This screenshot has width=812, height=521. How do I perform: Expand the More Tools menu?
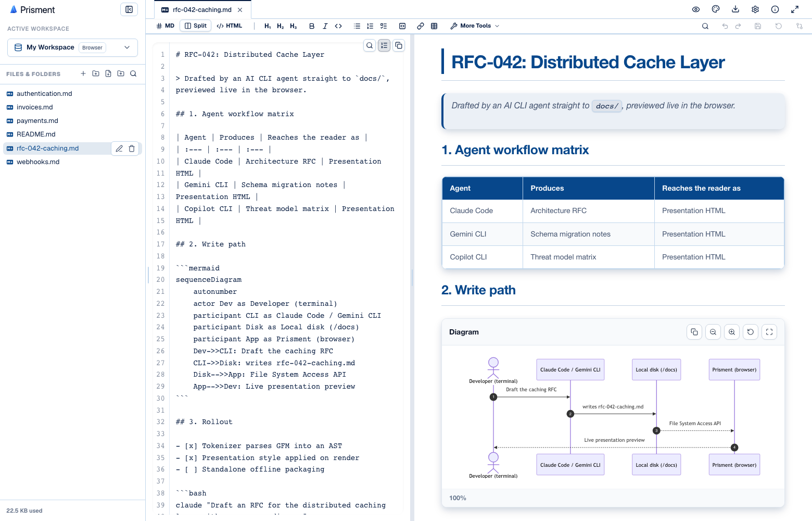tap(475, 26)
